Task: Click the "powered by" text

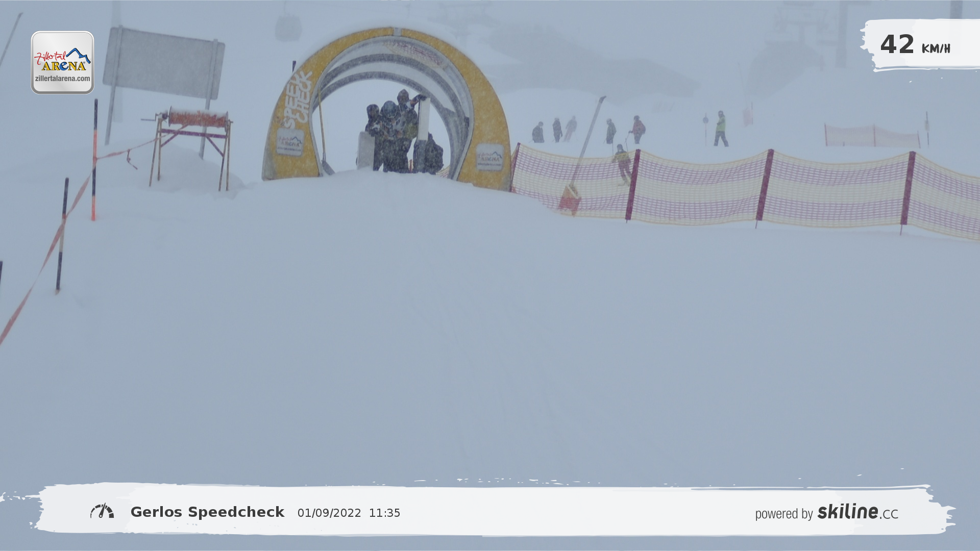Action: click(783, 514)
